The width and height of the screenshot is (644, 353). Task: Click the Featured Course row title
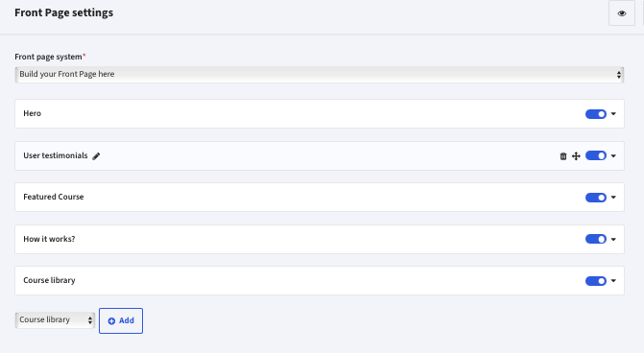click(x=54, y=197)
